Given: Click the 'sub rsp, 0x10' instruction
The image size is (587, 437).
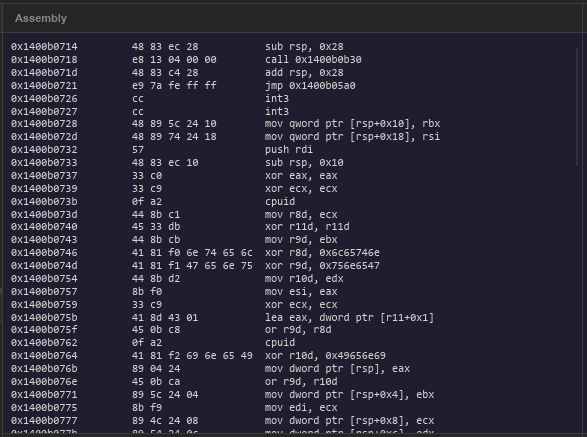Looking at the screenshot, I should click(304, 163).
